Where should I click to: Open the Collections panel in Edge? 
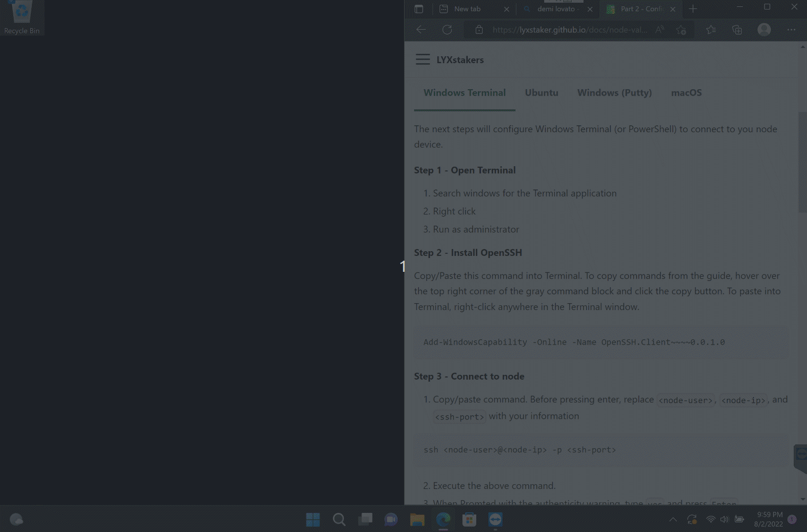(x=736, y=30)
